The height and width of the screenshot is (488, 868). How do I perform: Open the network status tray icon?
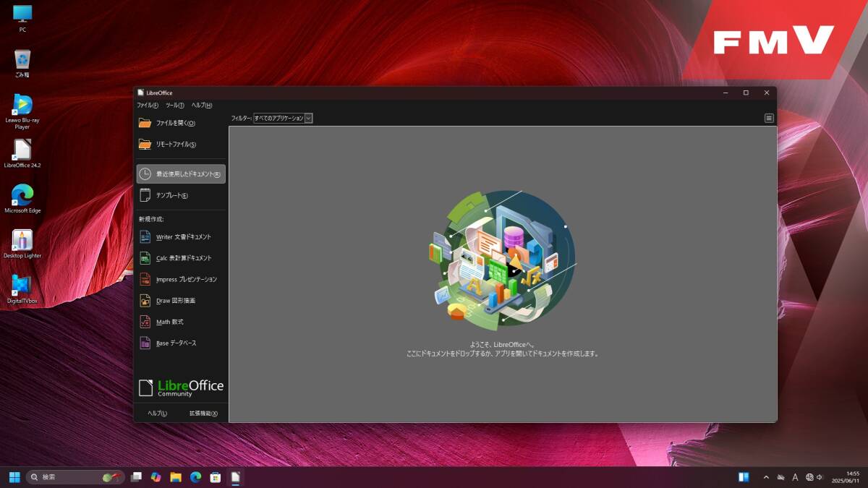809,477
